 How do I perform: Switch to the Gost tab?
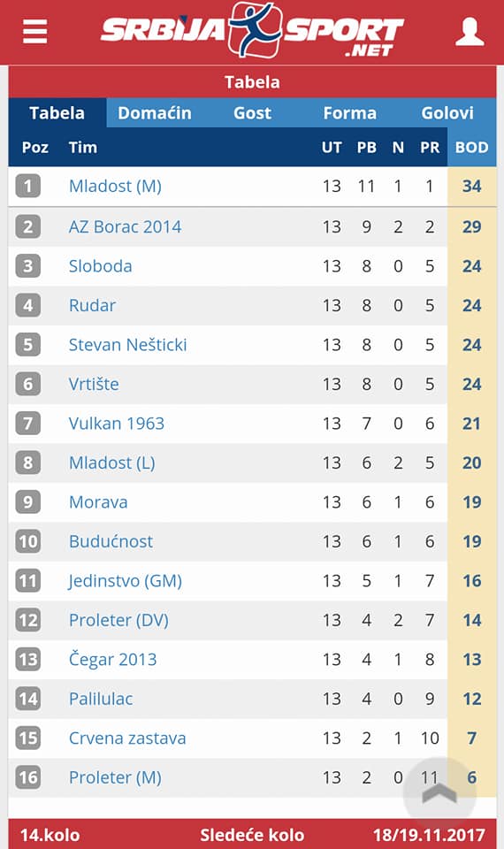[252, 112]
